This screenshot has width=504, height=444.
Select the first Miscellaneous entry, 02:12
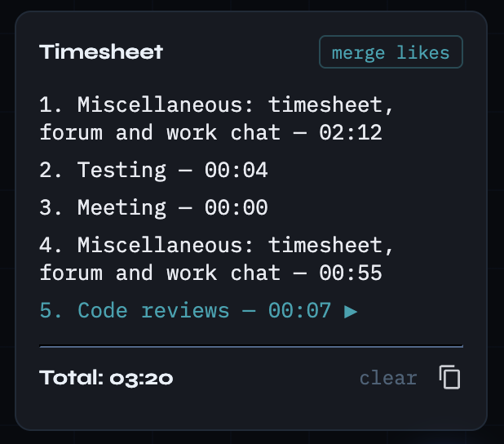(x=210, y=118)
